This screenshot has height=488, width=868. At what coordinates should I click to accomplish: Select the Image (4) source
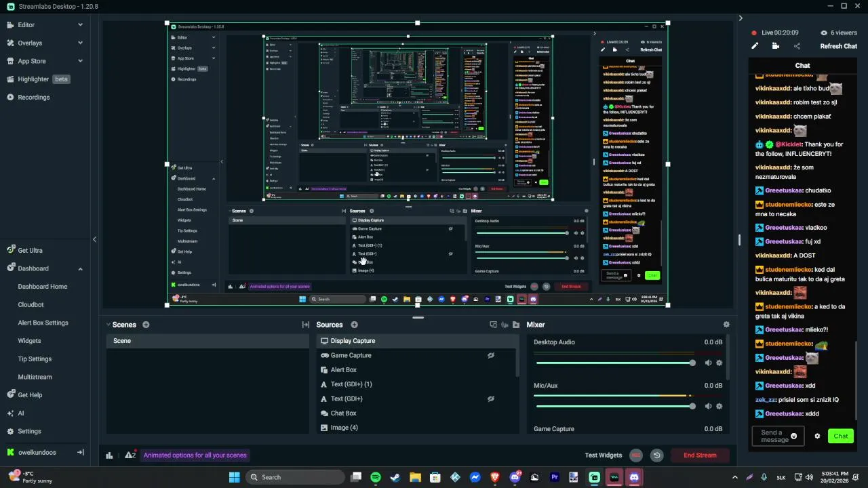pos(416,428)
